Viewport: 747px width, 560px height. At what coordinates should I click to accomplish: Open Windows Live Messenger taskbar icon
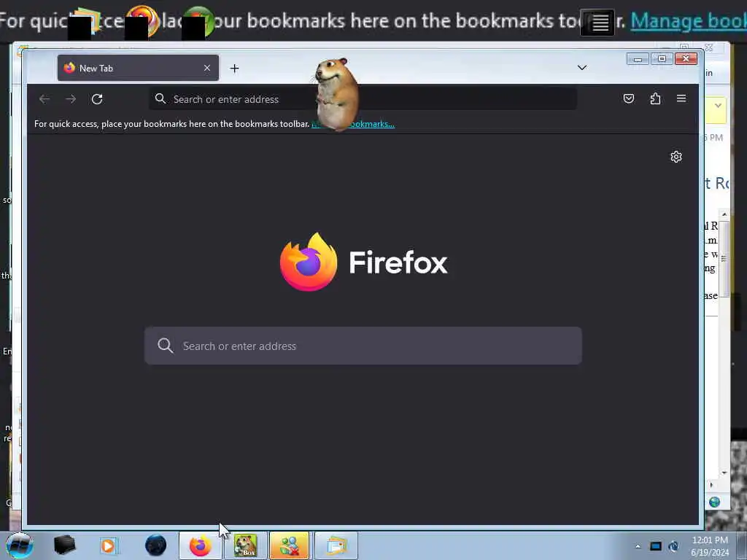(x=289, y=545)
